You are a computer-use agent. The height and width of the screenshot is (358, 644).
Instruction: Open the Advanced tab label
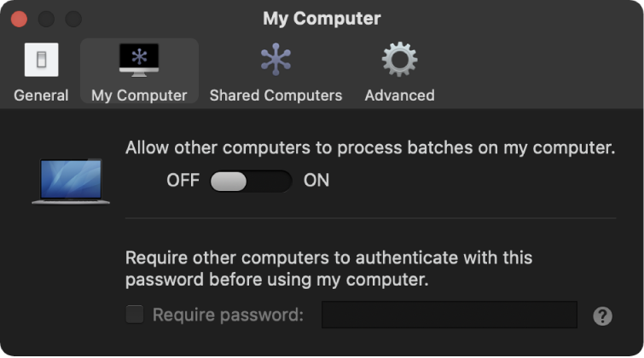[x=399, y=95]
